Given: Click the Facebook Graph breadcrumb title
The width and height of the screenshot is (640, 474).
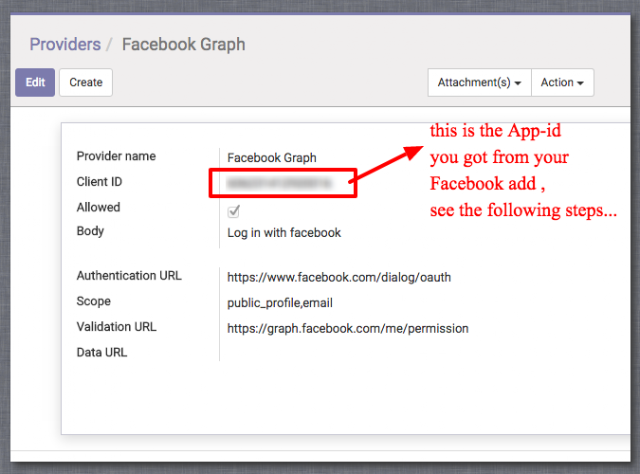Looking at the screenshot, I should [x=184, y=44].
